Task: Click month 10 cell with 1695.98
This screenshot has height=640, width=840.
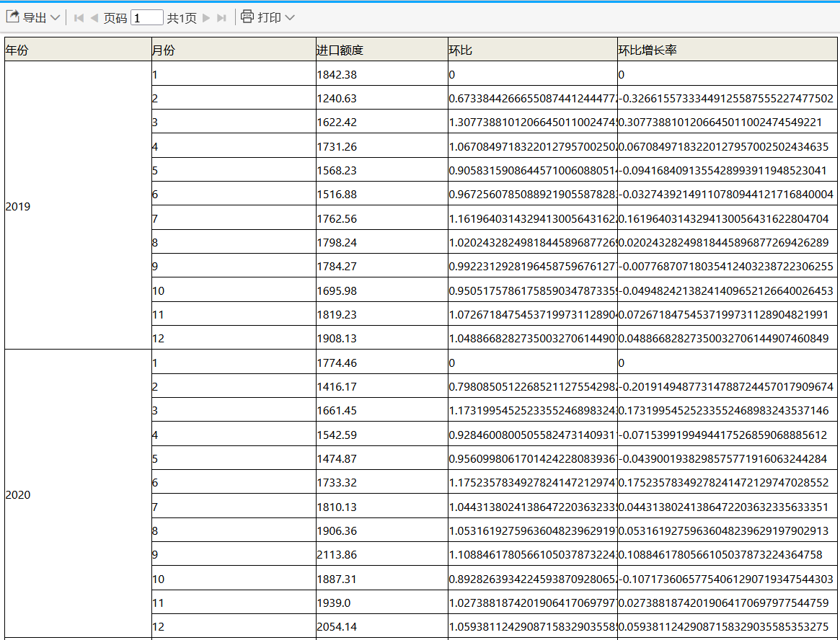Action: click(234, 290)
